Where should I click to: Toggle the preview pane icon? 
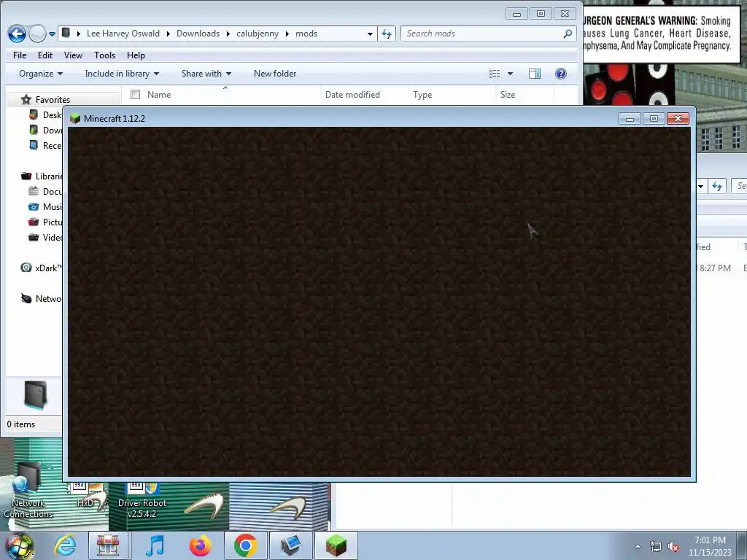pos(535,74)
